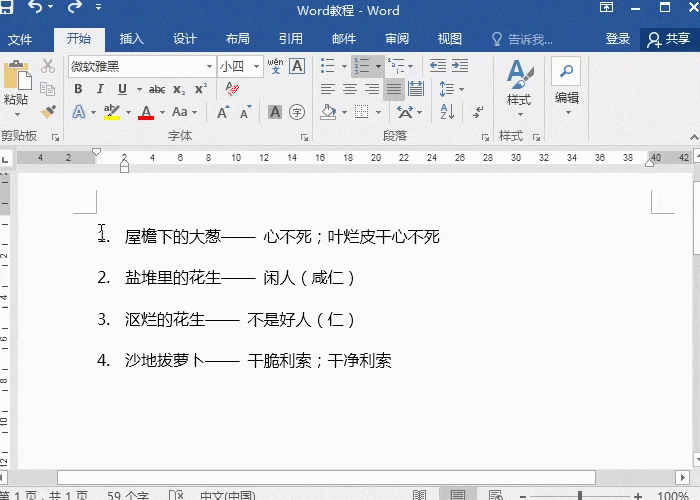Viewport: 700px width, 500px height.
Task: Open Ribbon Display Options icon
Action: tap(606, 7)
